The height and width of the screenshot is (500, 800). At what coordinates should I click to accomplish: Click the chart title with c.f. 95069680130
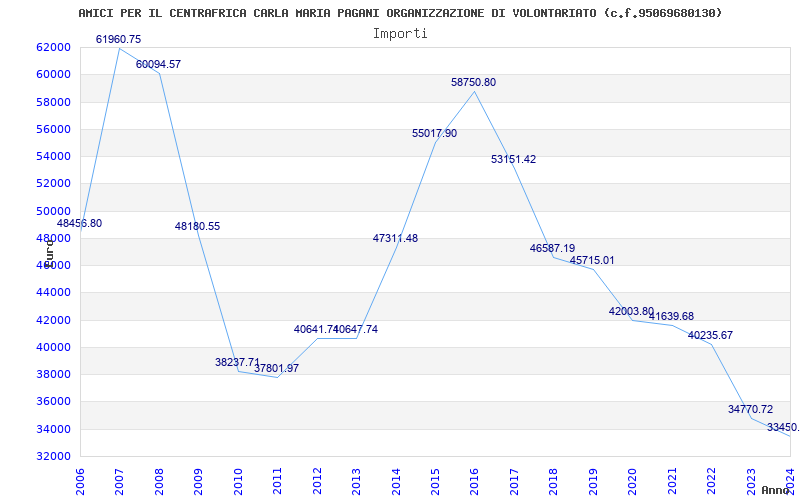click(400, 13)
